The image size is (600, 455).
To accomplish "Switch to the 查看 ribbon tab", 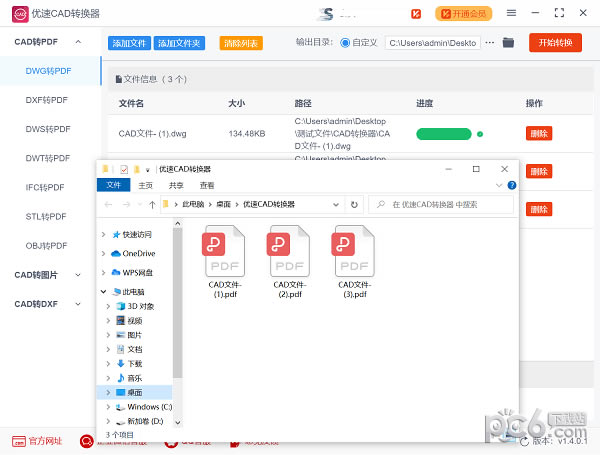I will pos(207,186).
